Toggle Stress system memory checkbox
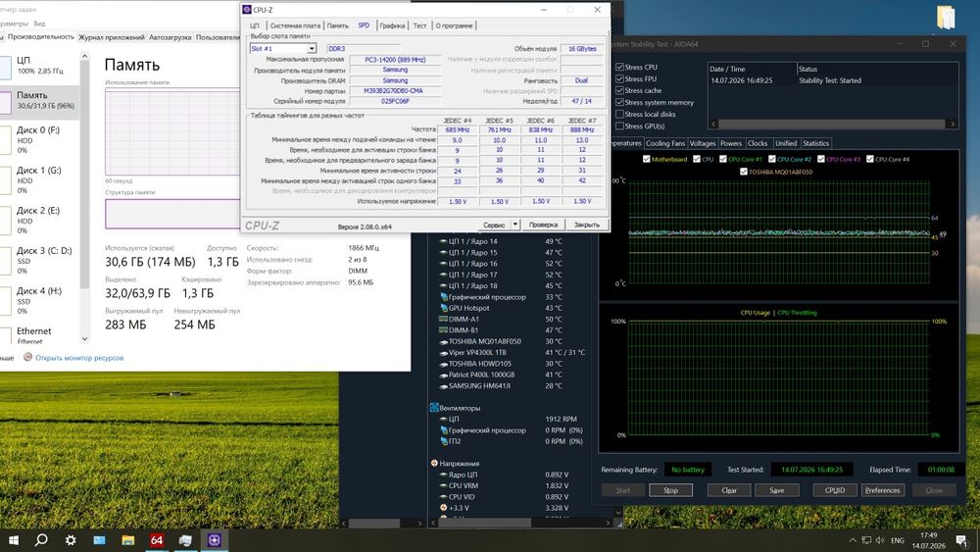 tap(619, 102)
